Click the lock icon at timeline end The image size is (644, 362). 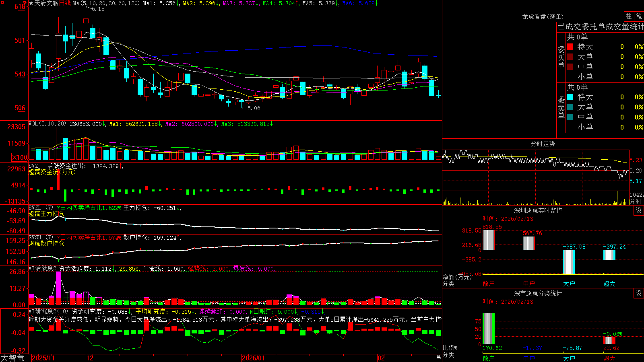point(438,357)
